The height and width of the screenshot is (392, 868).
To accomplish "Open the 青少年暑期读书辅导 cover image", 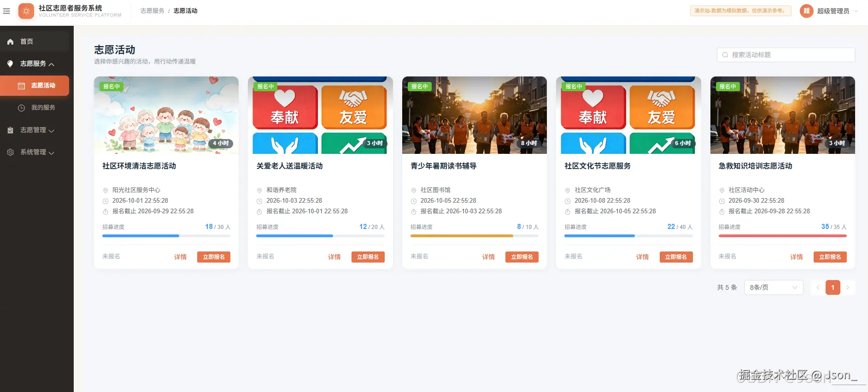I will pyautogui.click(x=475, y=115).
